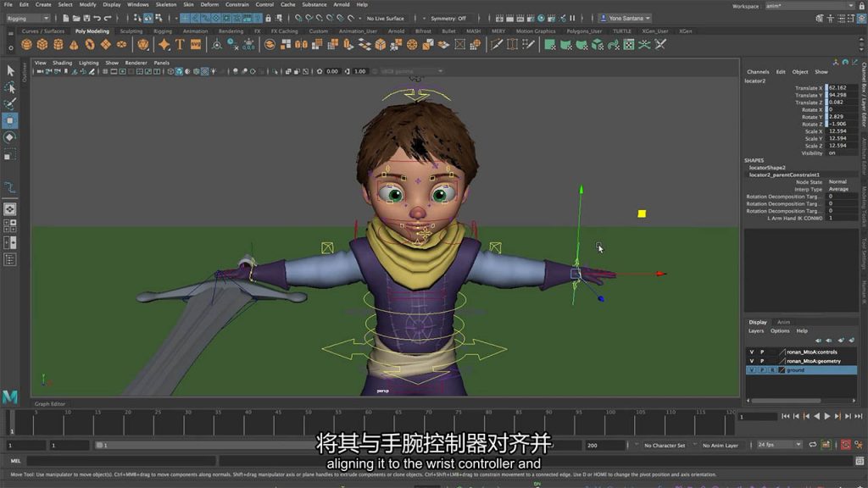Click the layer editor horizontal scrollbar
The image size is (868, 488).
(786, 401)
